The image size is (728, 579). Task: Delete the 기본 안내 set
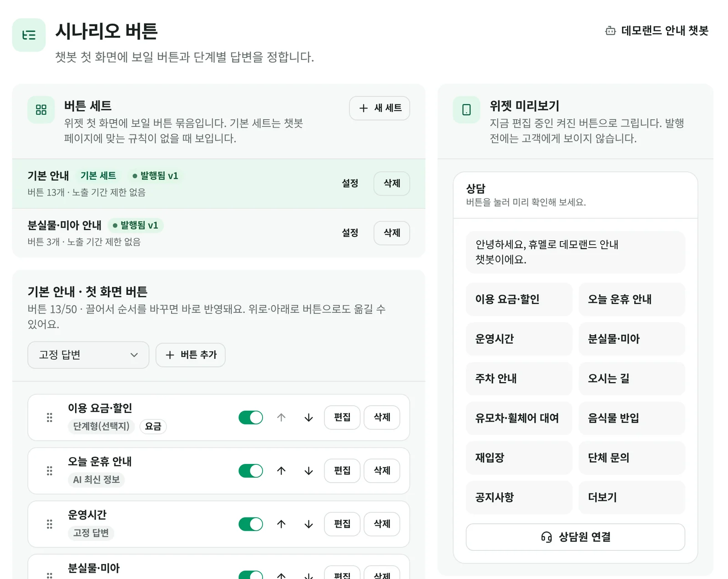point(392,183)
